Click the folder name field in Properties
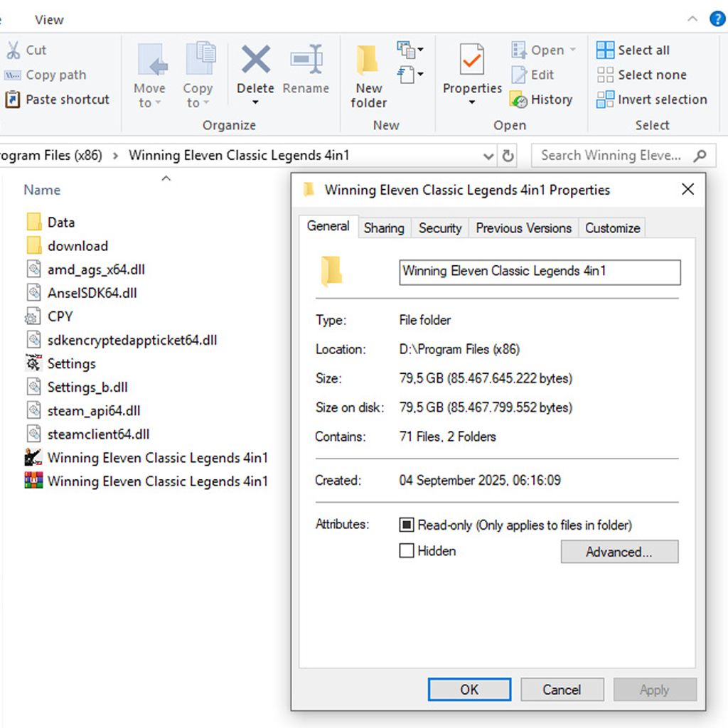 pyautogui.click(x=540, y=272)
